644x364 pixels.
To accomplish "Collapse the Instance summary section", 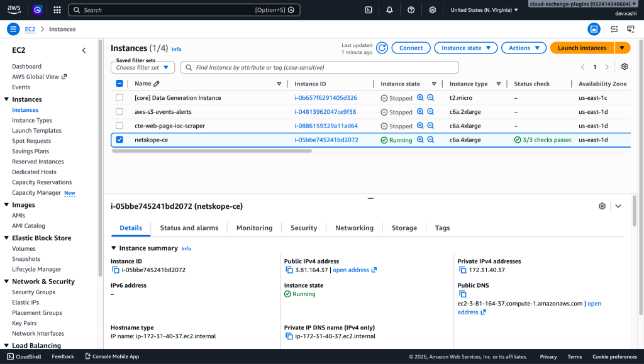I will [114, 248].
